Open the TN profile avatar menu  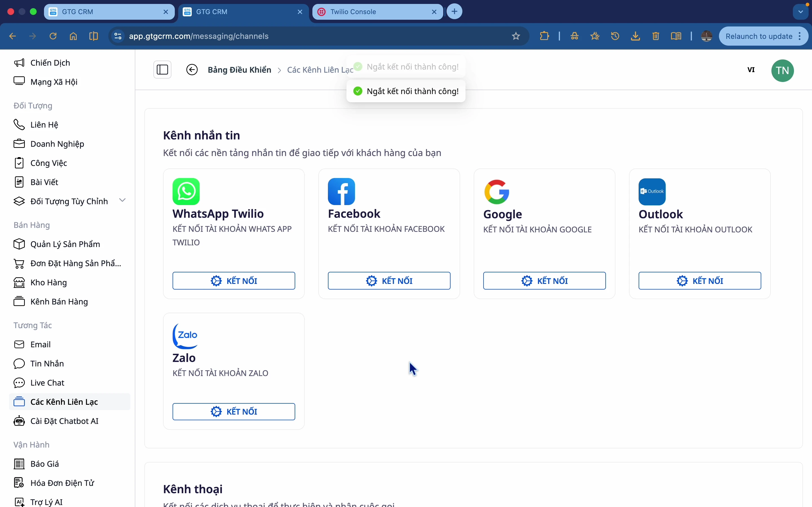(x=783, y=70)
